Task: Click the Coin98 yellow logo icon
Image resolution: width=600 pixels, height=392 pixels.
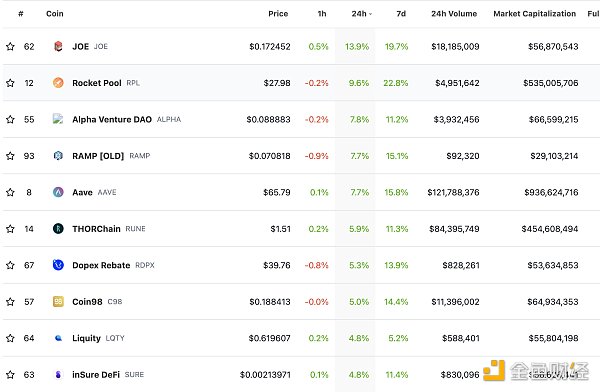Action: pyautogui.click(x=58, y=302)
